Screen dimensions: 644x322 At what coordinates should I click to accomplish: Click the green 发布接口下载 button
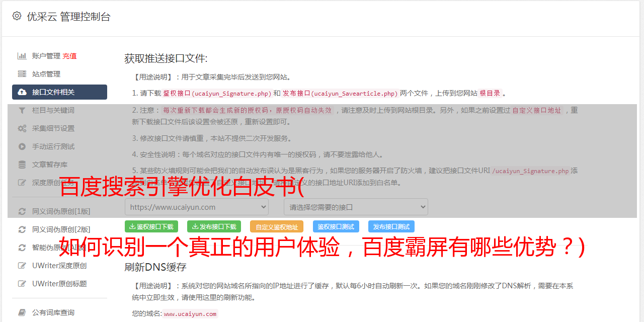pos(214,226)
